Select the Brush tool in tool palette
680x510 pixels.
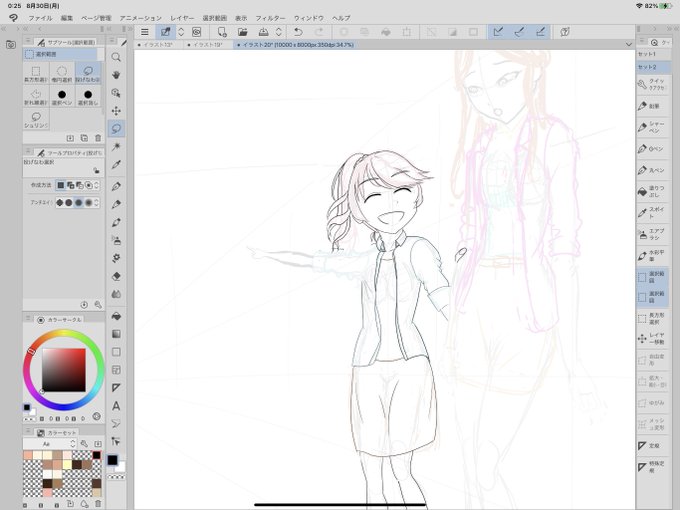(x=116, y=222)
